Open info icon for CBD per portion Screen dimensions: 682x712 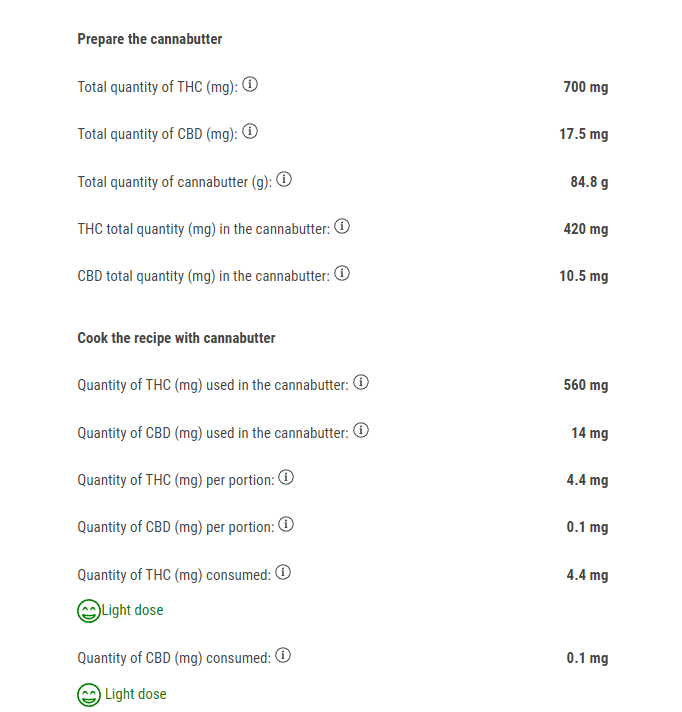(286, 524)
